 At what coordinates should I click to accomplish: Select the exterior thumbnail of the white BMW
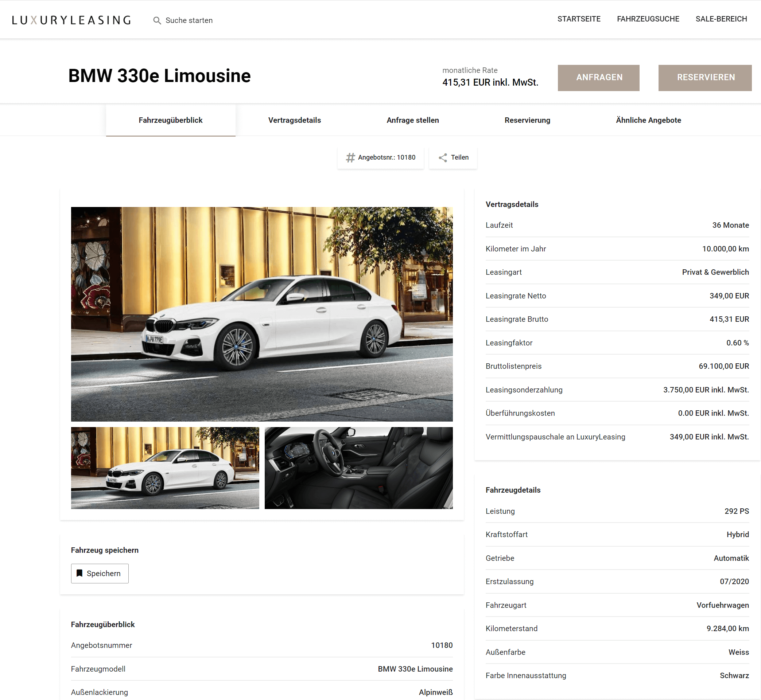165,468
